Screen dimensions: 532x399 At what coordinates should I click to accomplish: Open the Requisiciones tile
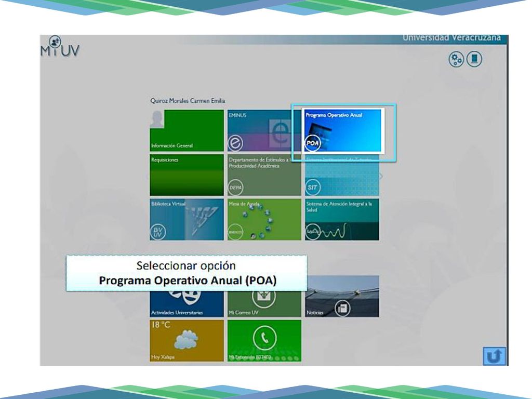pos(187,175)
